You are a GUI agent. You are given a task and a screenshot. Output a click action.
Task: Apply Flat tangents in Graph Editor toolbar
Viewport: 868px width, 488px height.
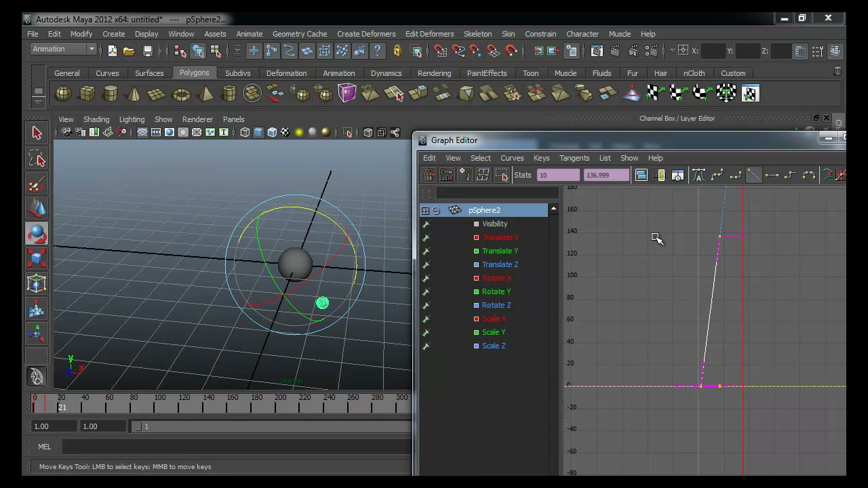point(772,176)
